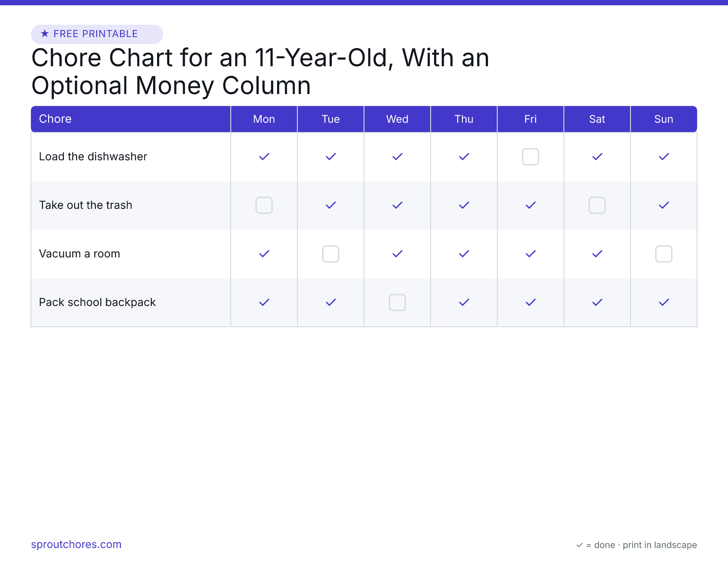Image resolution: width=728 pixels, height=563 pixels.
Task: Click Sunday checkmark for Take out the trash
Action: click(x=664, y=205)
